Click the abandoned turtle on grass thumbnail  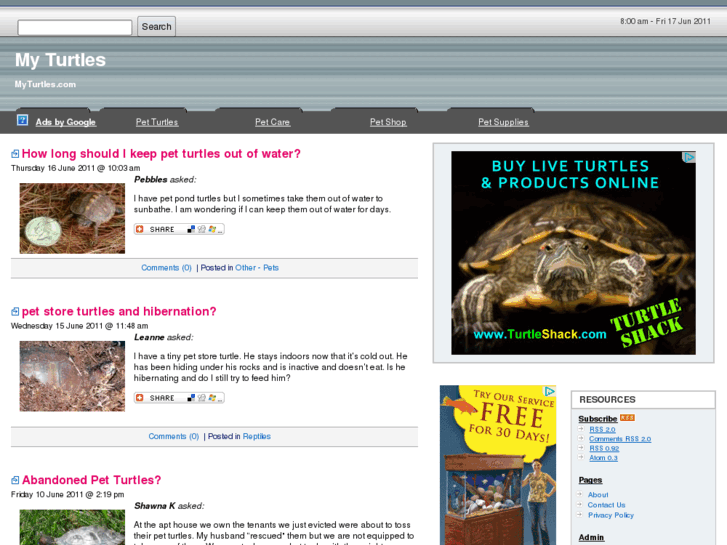point(72,527)
